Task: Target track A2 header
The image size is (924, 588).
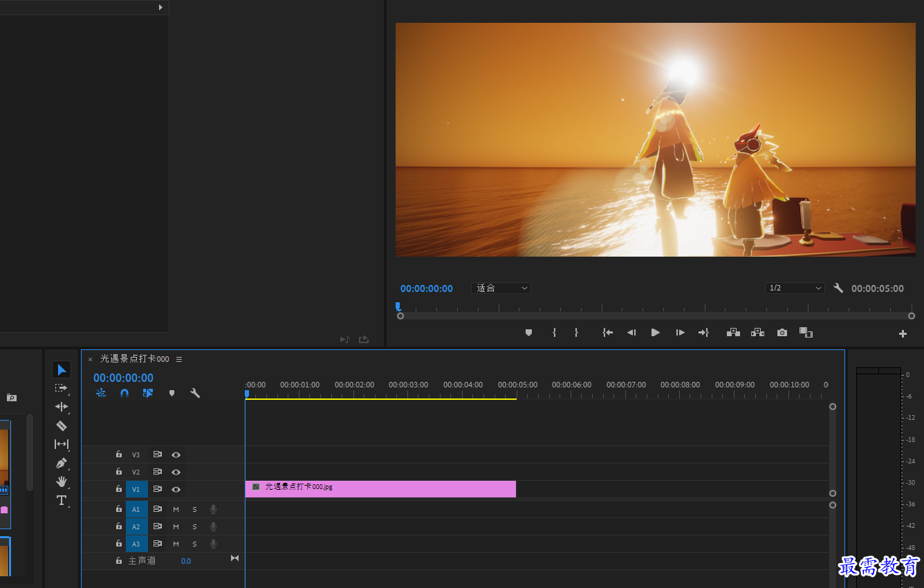Action: point(136,526)
